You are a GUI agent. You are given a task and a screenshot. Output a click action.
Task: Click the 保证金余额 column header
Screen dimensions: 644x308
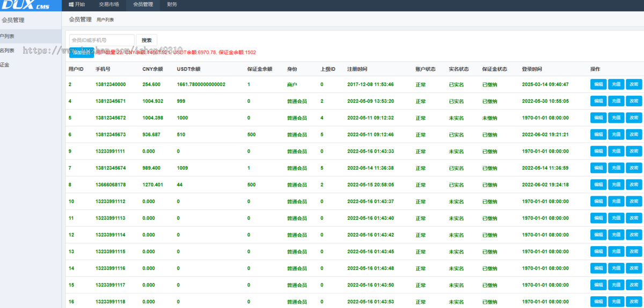(x=260, y=69)
